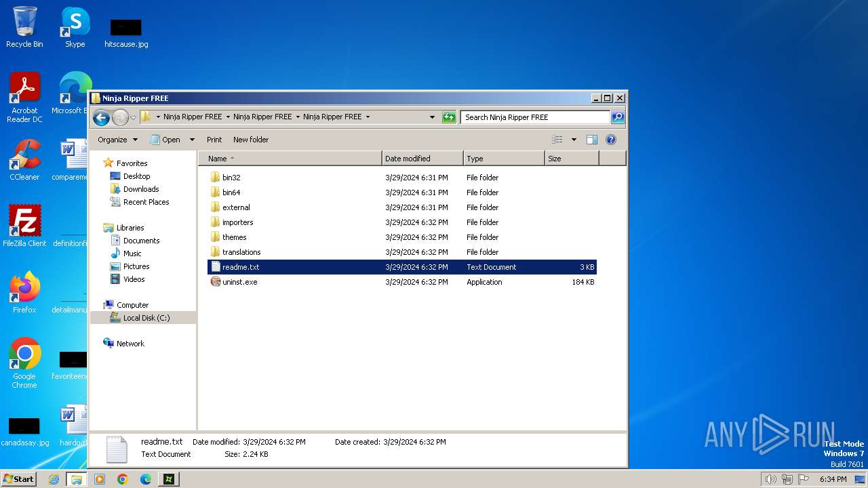Open address bar history dropdown
Image resolution: width=868 pixels, height=488 pixels.
(x=432, y=117)
